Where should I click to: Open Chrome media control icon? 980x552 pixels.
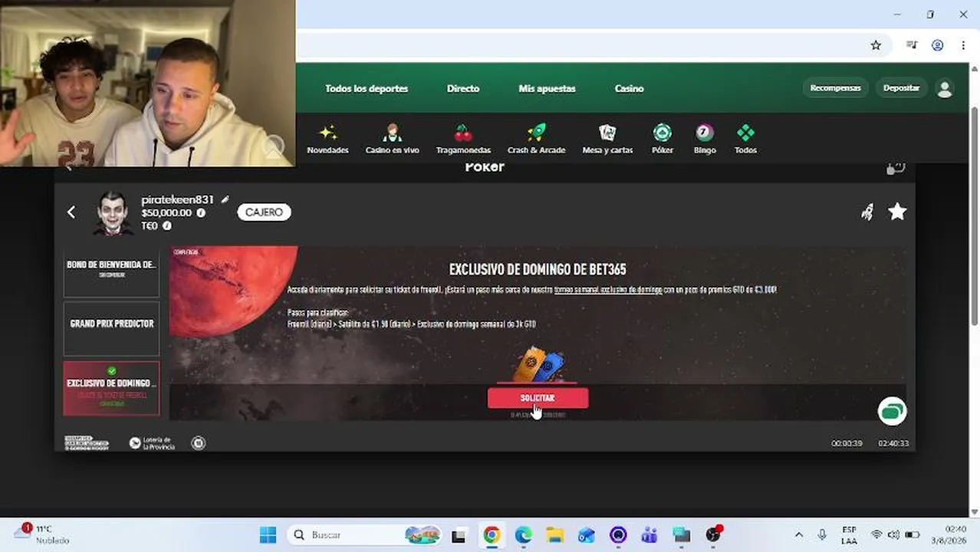pyautogui.click(x=912, y=45)
